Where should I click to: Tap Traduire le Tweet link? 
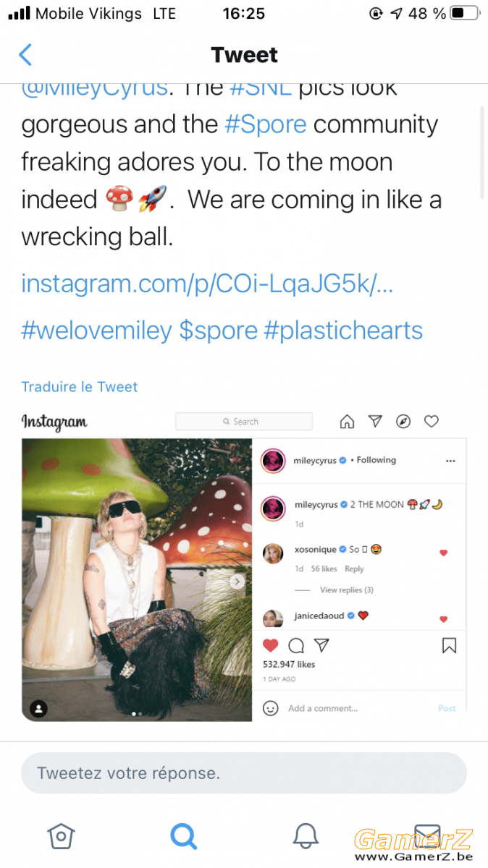tap(80, 387)
